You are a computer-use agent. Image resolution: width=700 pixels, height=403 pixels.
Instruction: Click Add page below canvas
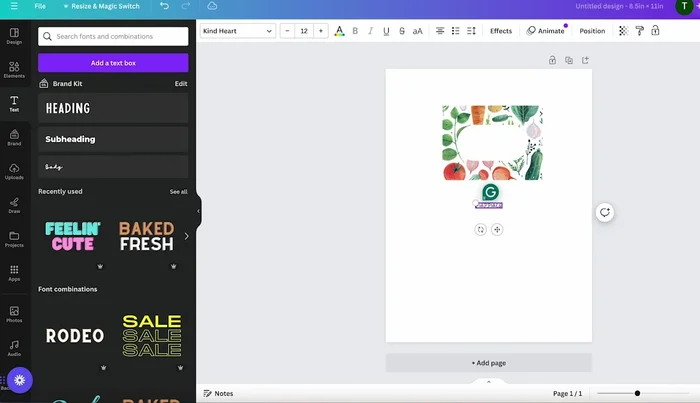(x=489, y=363)
